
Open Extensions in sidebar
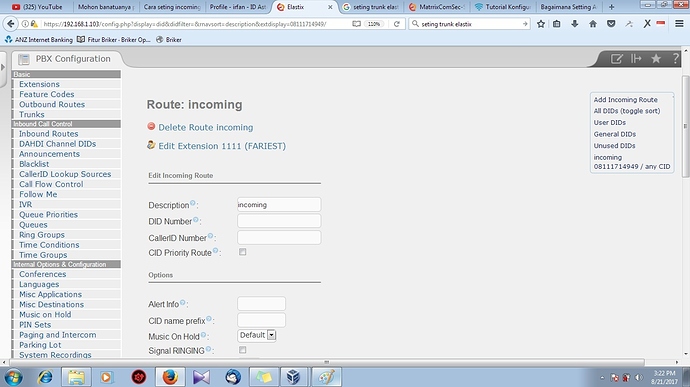click(x=39, y=84)
